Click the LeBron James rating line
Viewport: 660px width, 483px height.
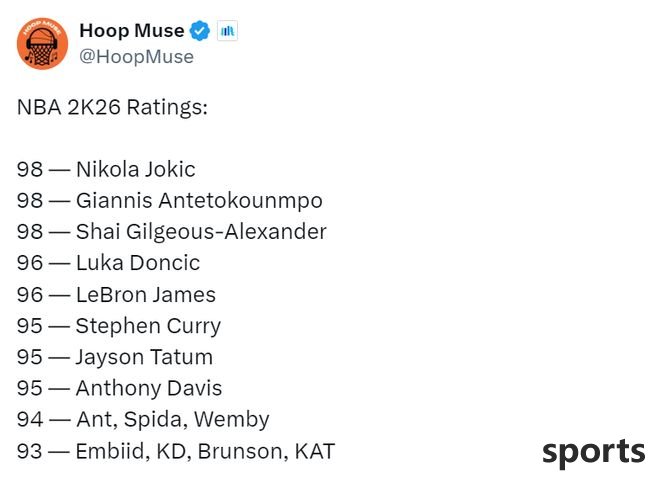[x=116, y=294]
